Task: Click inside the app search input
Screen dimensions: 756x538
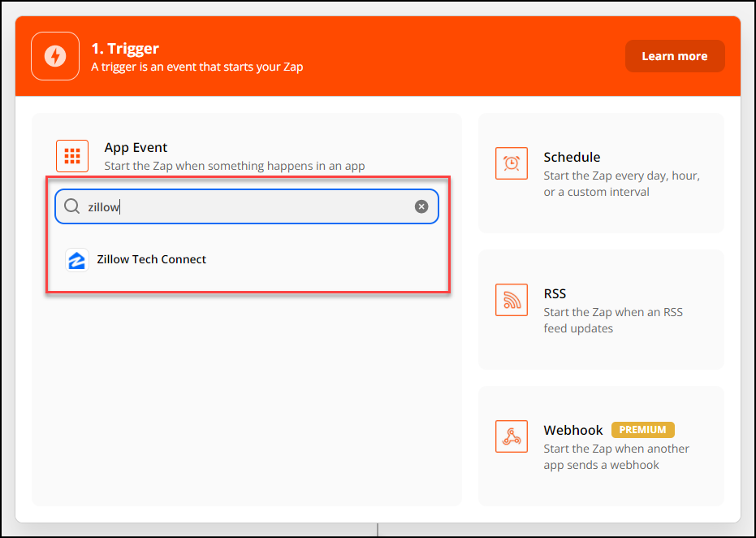Action: tap(244, 206)
